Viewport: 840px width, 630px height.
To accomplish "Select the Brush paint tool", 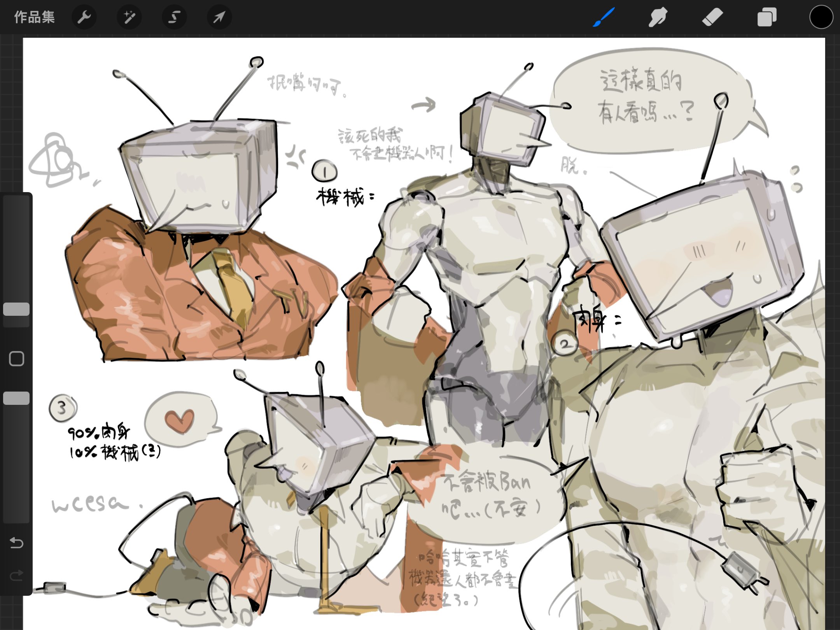I will click(604, 17).
